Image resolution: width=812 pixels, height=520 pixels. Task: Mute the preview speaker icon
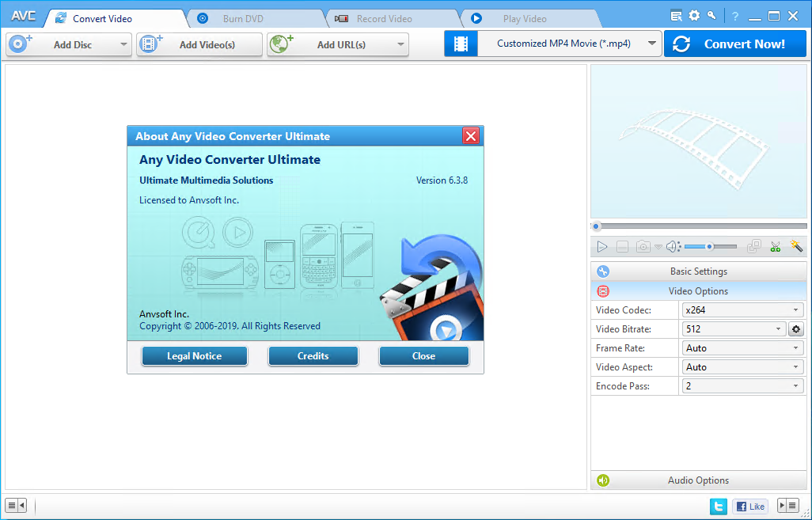pos(674,246)
